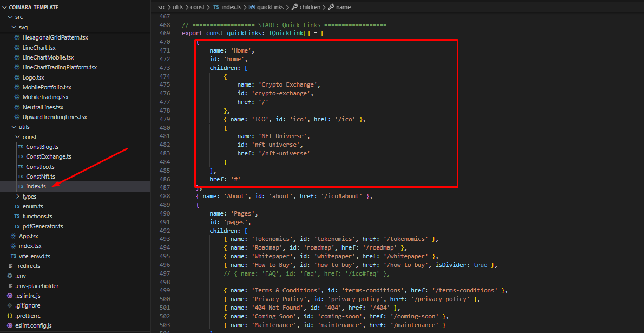Click the git icon beside .gitignore

(x=9, y=305)
